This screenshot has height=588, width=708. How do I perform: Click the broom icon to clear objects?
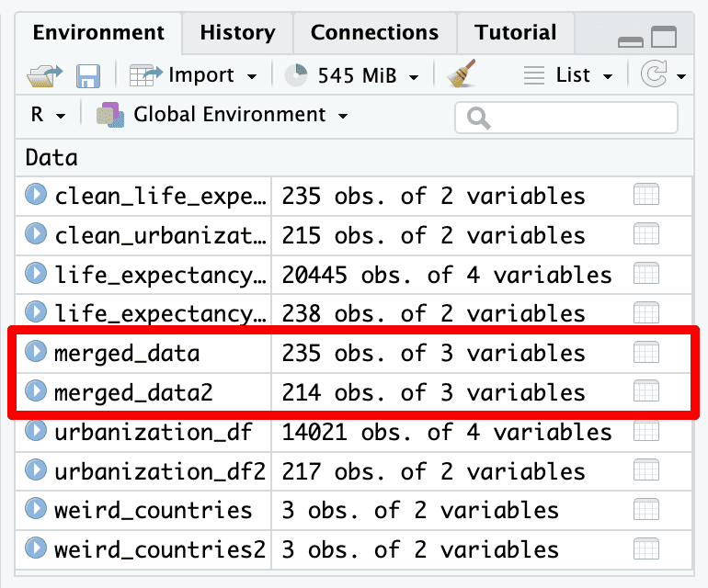462,74
